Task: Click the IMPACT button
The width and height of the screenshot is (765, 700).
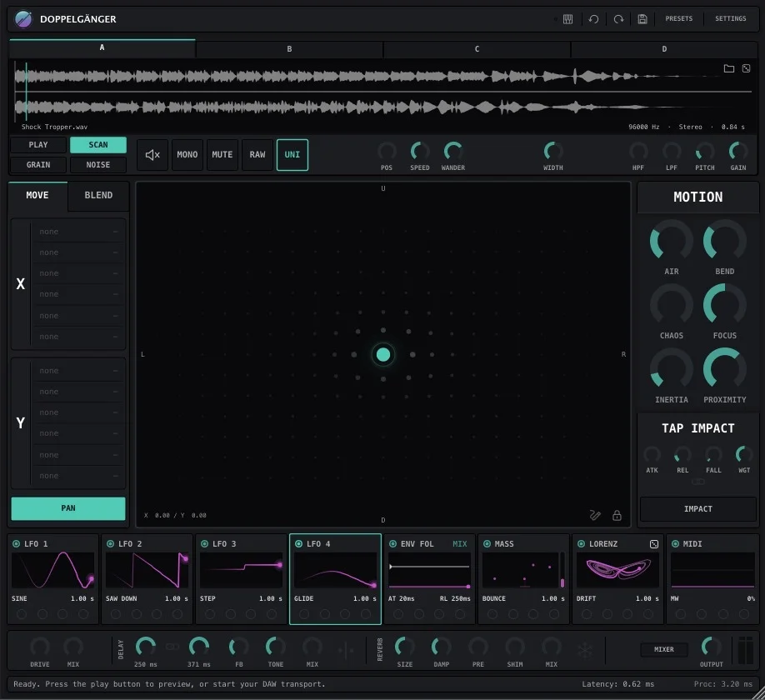Action: pos(698,509)
